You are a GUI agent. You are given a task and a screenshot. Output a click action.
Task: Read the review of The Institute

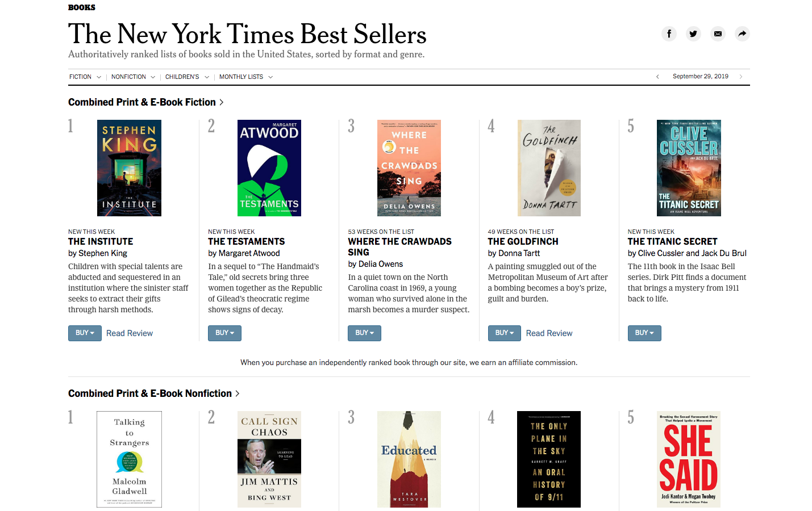tap(130, 333)
